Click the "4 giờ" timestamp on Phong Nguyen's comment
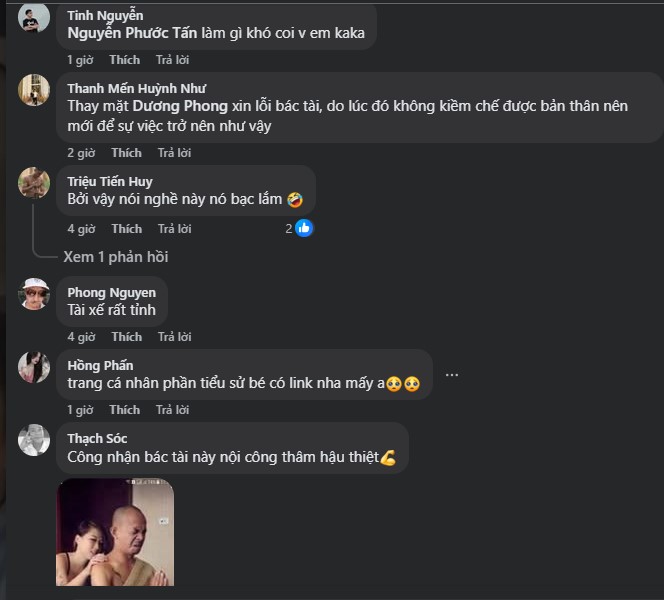This screenshot has width=664, height=600. (x=81, y=337)
